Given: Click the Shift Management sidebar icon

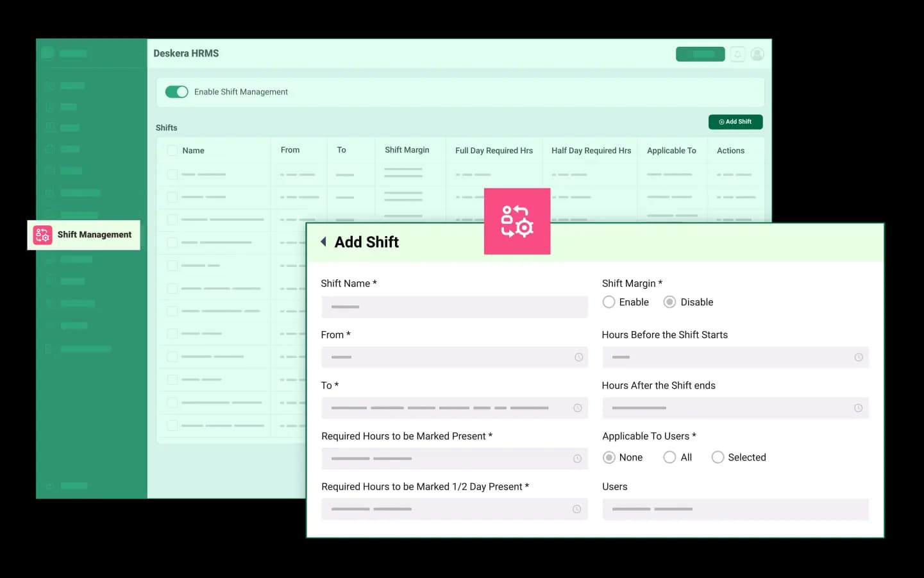Looking at the screenshot, I should 42,235.
